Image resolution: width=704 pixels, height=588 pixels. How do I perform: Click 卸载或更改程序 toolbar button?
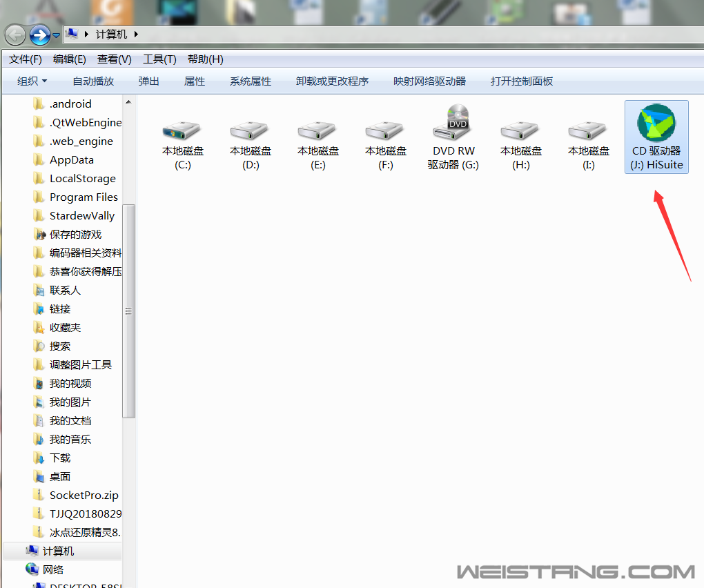tap(332, 81)
